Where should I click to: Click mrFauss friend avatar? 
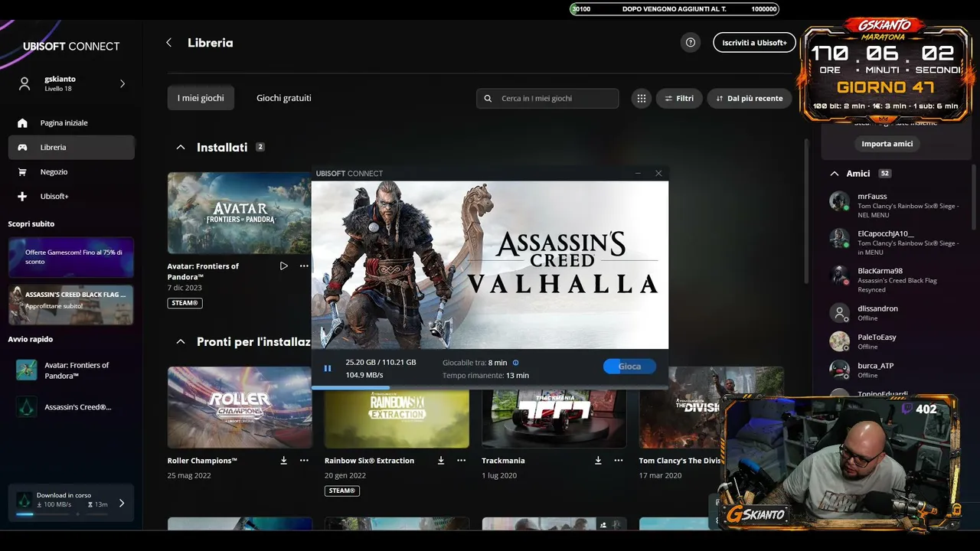coord(840,201)
